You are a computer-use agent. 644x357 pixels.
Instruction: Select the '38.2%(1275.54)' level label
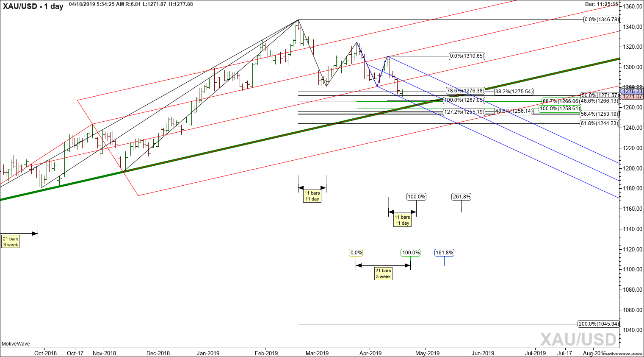point(514,92)
